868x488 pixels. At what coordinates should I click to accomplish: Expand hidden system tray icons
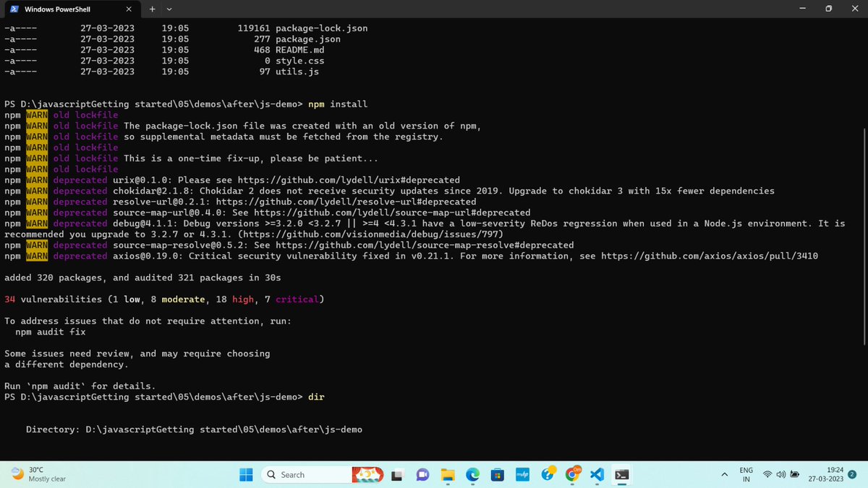724,475
